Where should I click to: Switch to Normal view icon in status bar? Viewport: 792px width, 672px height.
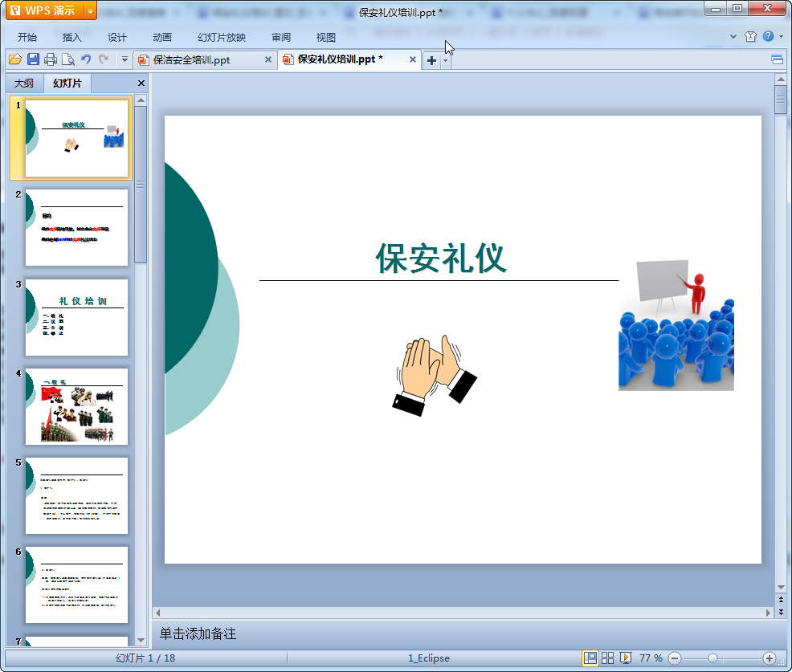pyautogui.click(x=590, y=658)
